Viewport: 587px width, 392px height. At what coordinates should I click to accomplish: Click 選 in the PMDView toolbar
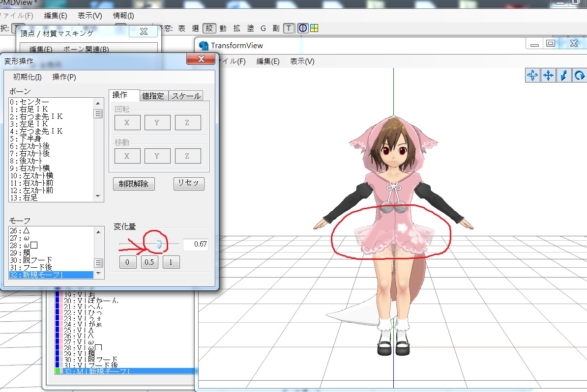point(195,28)
